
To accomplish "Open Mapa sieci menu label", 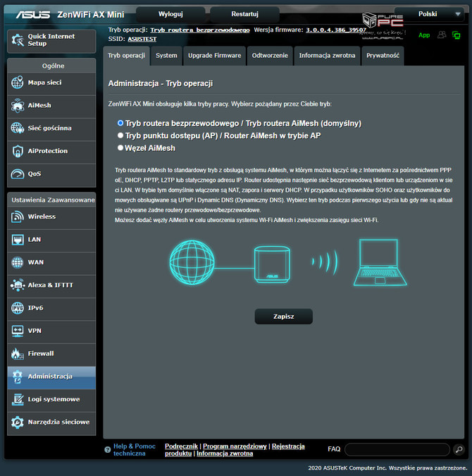I will coord(44,83).
